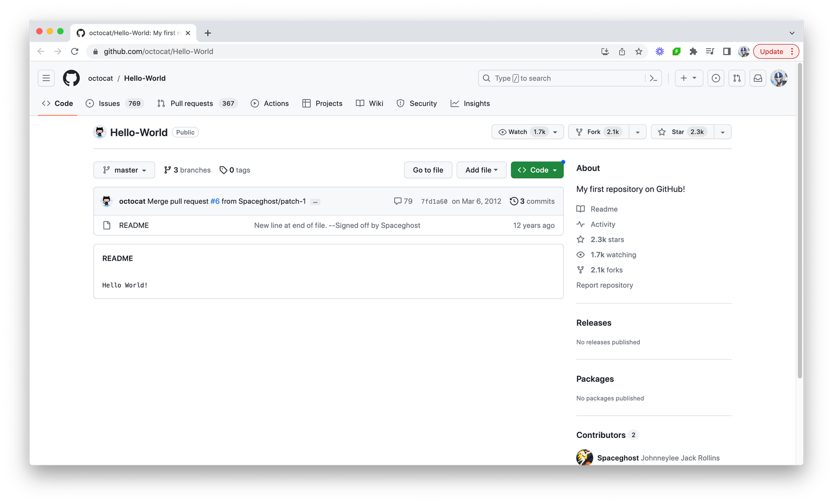Click the search input field
This screenshot has height=504, width=833.
(570, 78)
